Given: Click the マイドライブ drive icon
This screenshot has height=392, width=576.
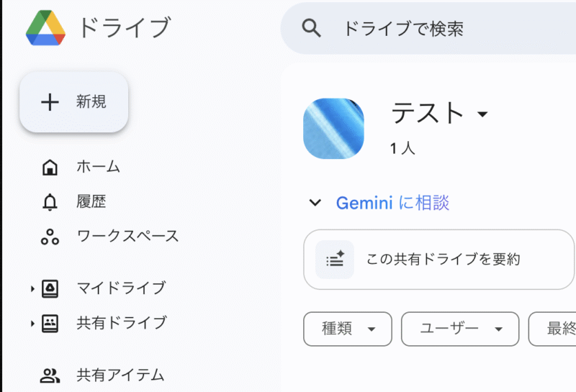Looking at the screenshot, I should [x=50, y=288].
